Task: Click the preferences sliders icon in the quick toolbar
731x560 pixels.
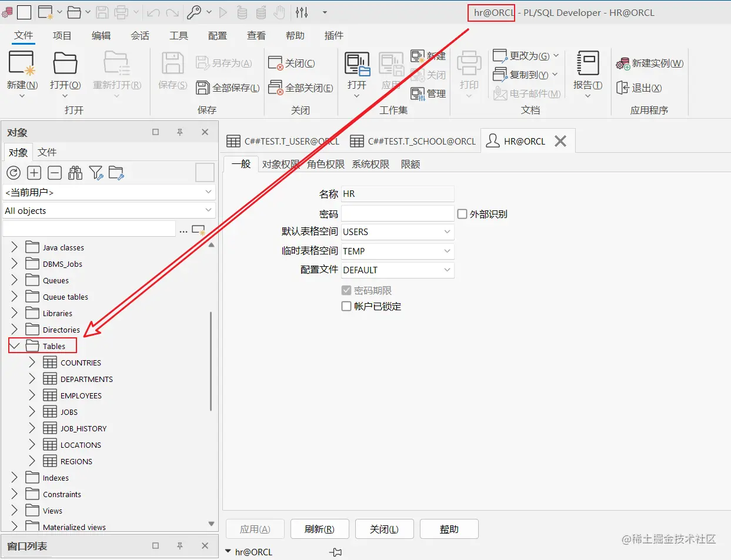Action: (302, 12)
